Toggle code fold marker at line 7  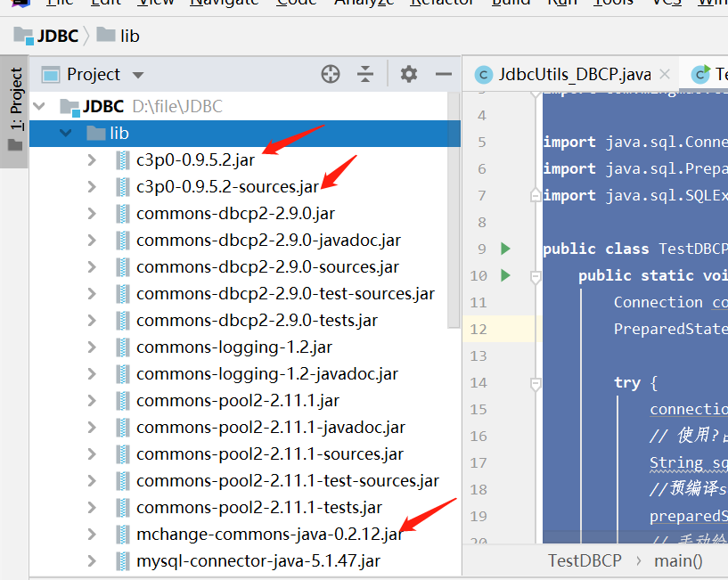536,195
